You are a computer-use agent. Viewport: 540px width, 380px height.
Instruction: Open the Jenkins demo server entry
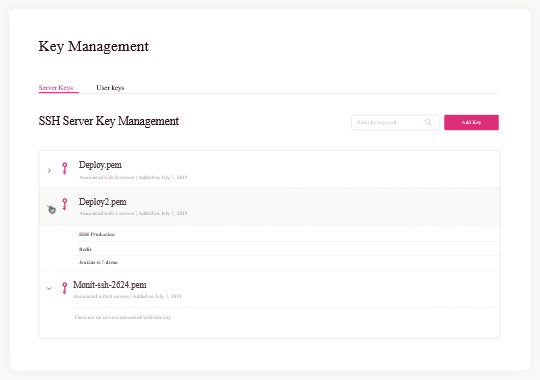(98, 262)
